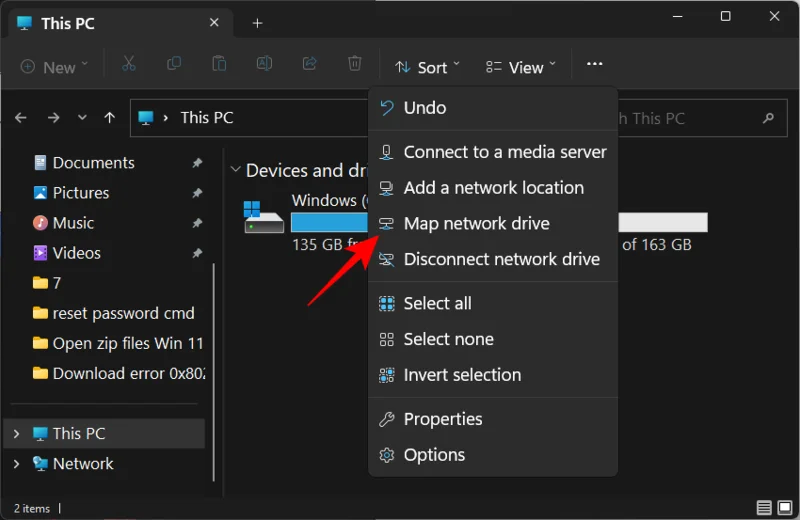Click the of 163 GB text

[x=657, y=244]
